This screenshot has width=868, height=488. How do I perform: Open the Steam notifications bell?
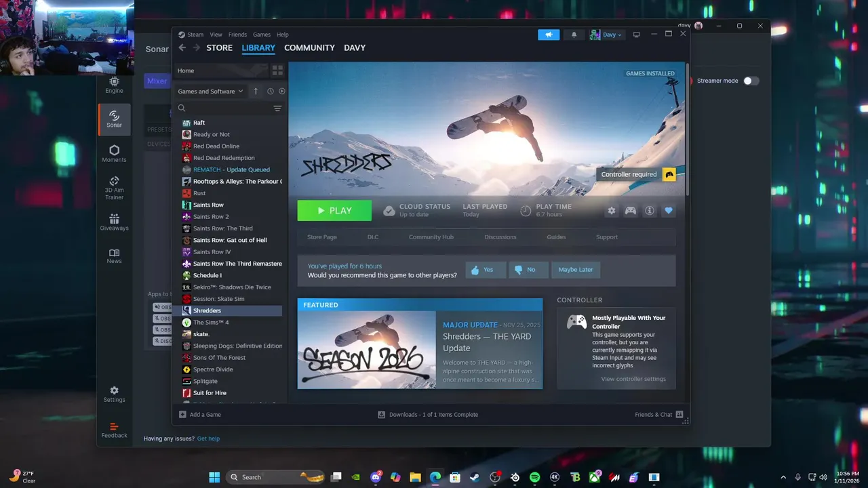click(x=574, y=35)
